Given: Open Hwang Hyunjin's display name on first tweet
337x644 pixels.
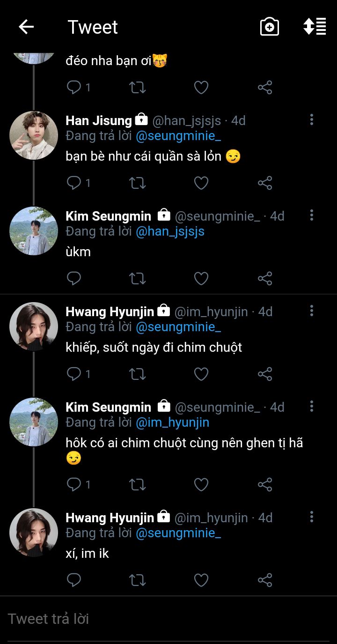Looking at the screenshot, I should pyautogui.click(x=110, y=311).
